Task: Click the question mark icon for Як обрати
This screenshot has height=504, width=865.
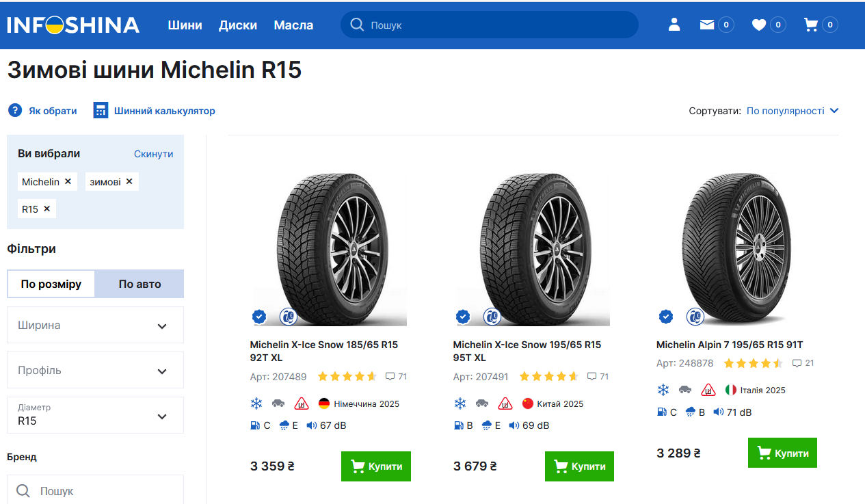Action: [15, 111]
